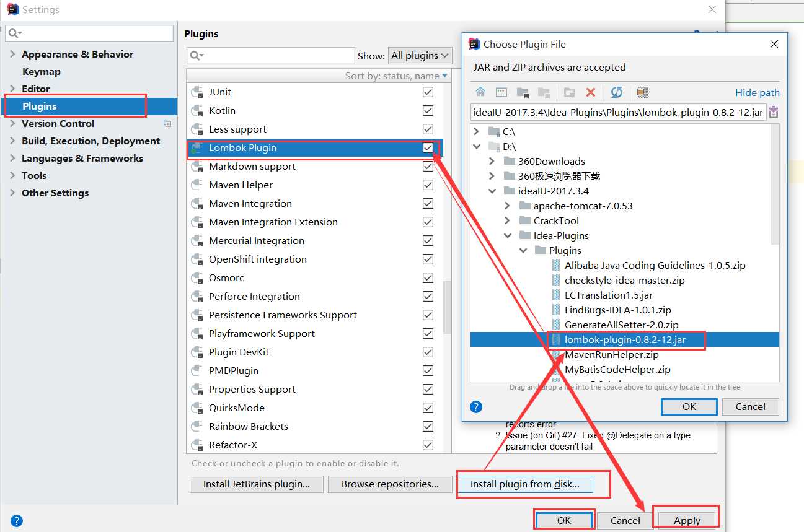Viewport: 804px width, 532px height.
Task: Open help in Choose Plugin File dialog
Action: 476,407
